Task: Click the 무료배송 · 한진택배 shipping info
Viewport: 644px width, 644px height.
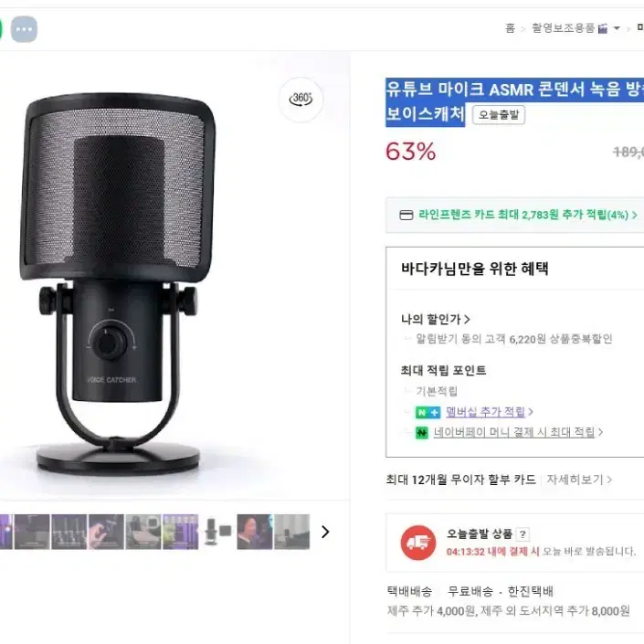Action: 501,591
